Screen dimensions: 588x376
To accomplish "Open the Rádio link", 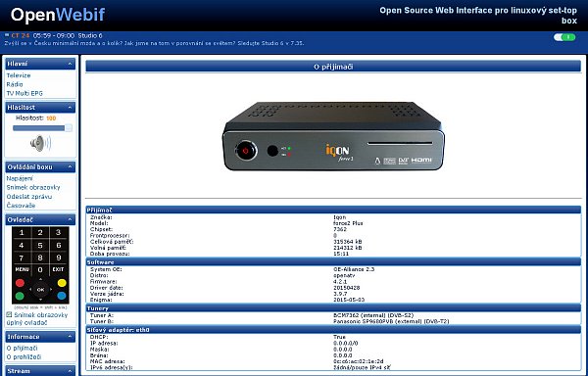I will (15, 84).
